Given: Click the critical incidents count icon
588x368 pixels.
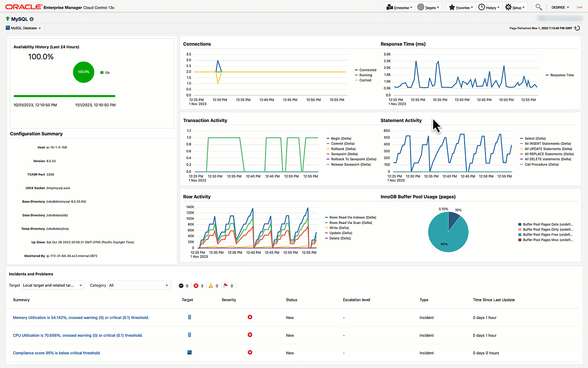Looking at the screenshot, I should point(196,286).
